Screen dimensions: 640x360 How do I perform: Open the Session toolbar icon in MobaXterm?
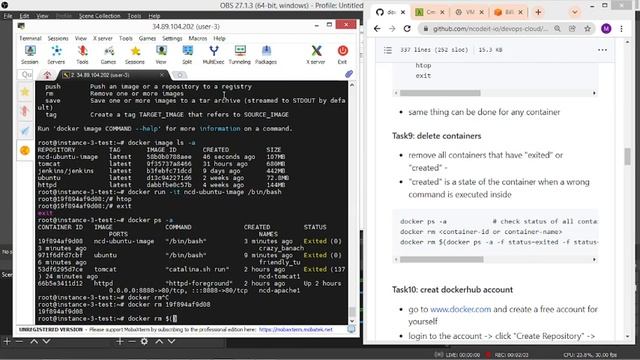(x=29, y=55)
